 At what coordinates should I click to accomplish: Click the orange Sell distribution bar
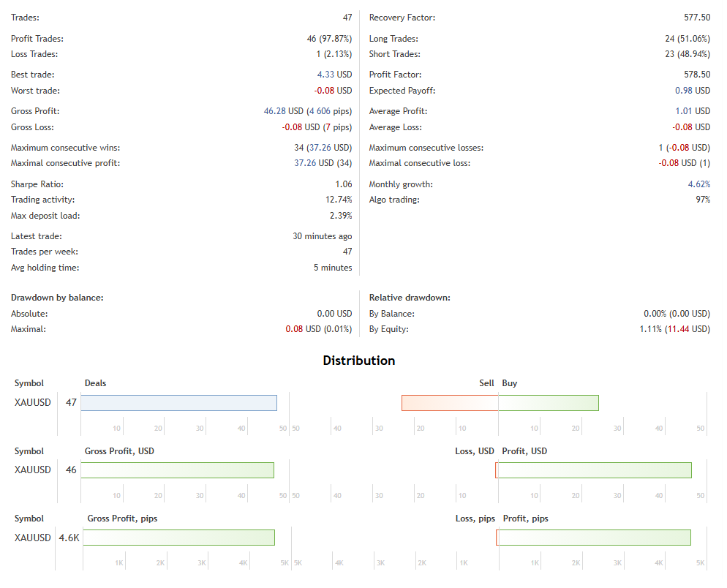(450, 403)
